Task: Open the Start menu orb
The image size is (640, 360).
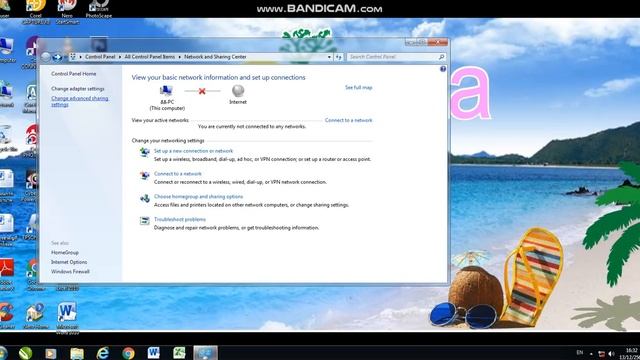Action: [x=3, y=353]
